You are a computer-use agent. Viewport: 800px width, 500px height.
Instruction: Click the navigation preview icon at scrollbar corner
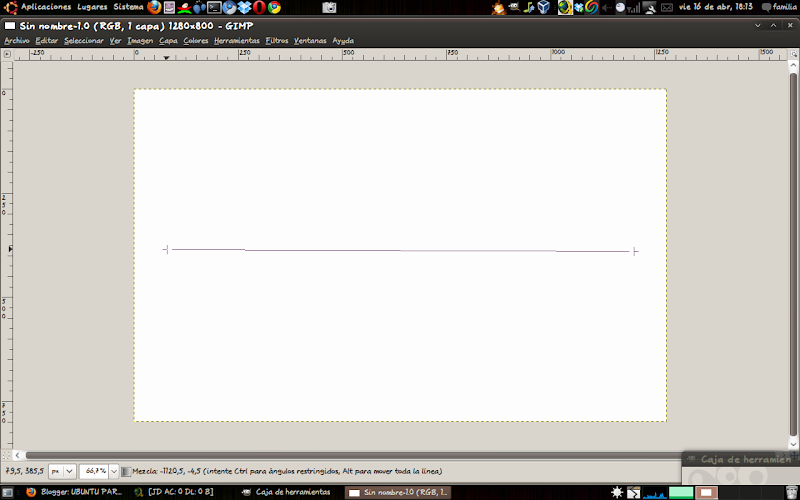click(x=793, y=455)
